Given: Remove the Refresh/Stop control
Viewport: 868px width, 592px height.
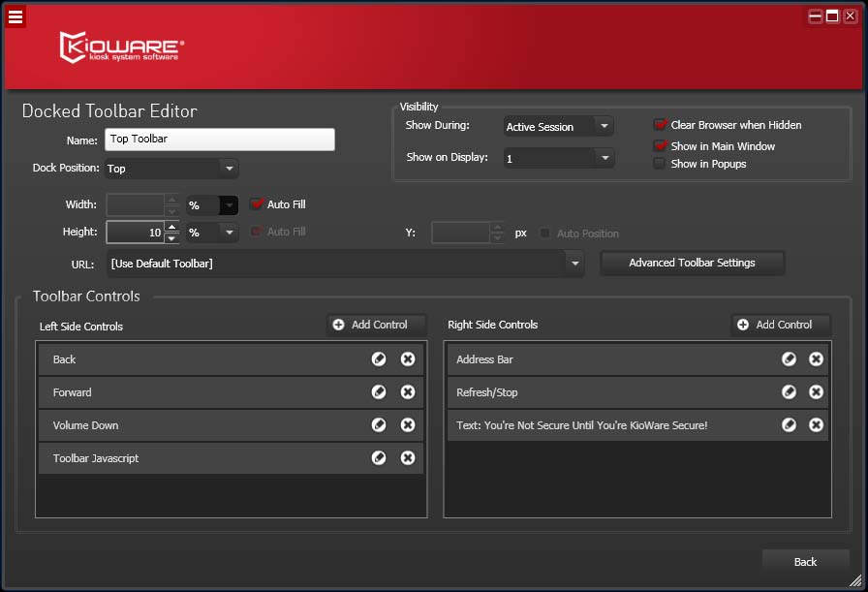Looking at the screenshot, I should (x=816, y=392).
